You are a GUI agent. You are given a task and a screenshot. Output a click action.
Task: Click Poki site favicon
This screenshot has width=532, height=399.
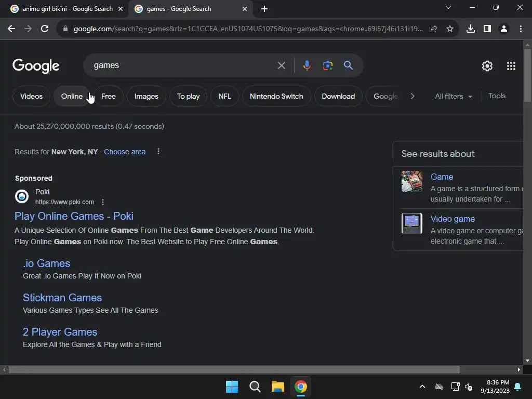click(22, 196)
